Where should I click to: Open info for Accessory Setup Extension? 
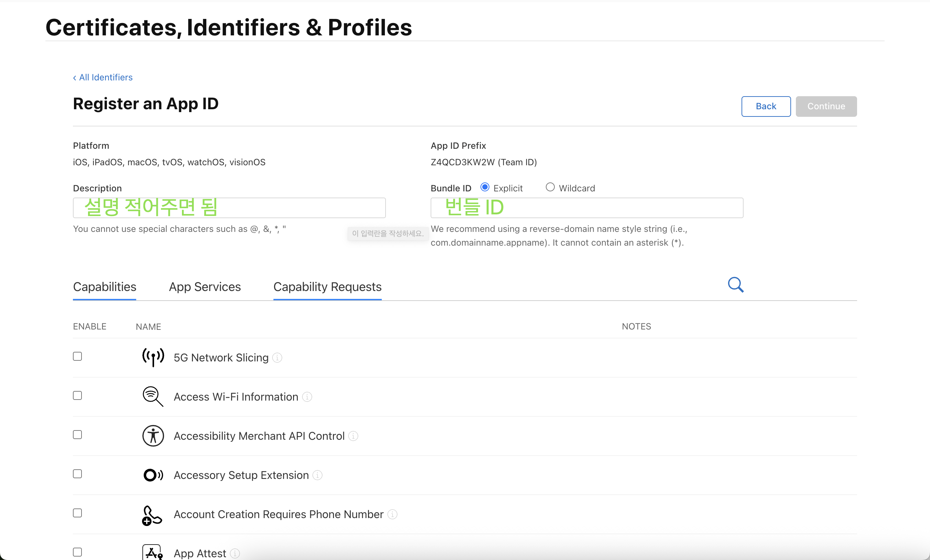(318, 475)
